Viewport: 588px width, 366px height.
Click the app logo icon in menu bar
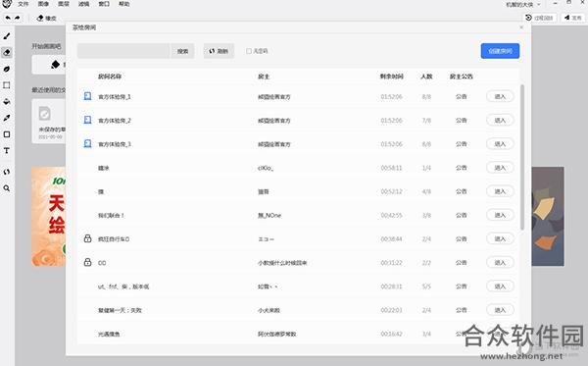coord(7,4)
